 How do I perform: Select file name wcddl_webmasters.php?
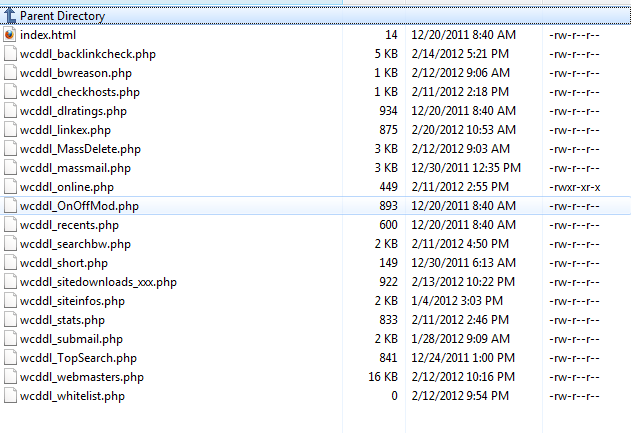(82, 377)
